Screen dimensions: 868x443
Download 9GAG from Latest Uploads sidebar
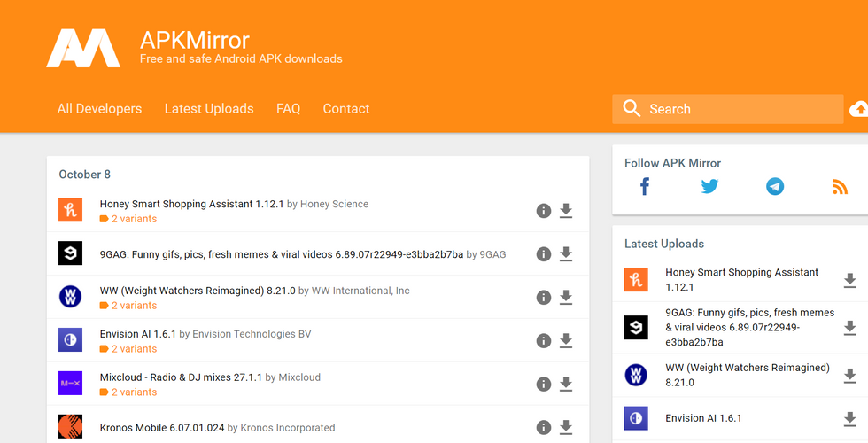[849, 328]
